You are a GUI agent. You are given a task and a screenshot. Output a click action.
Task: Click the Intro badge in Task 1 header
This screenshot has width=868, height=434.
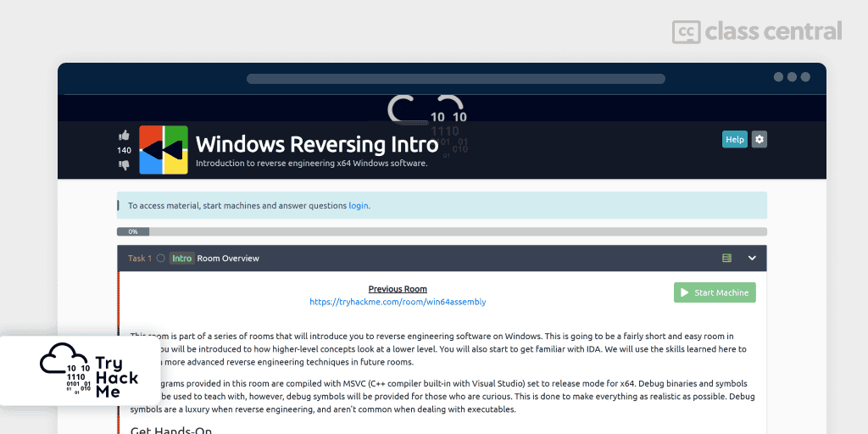tap(181, 258)
